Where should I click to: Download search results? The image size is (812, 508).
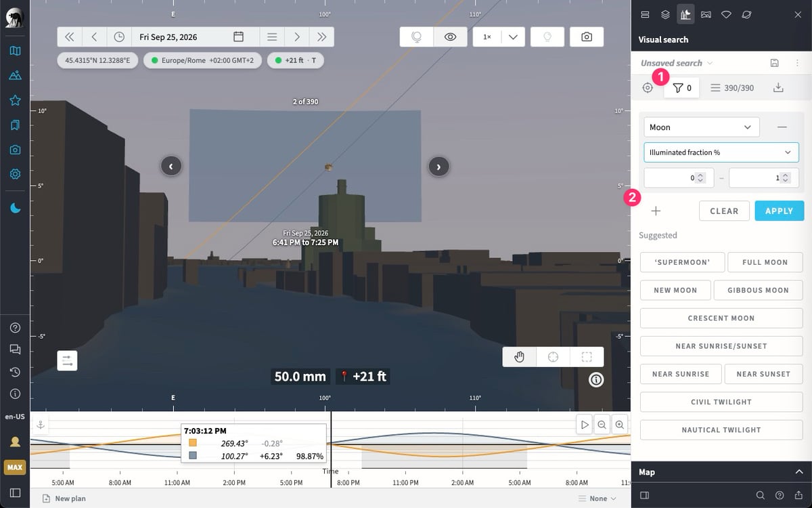[778, 87]
